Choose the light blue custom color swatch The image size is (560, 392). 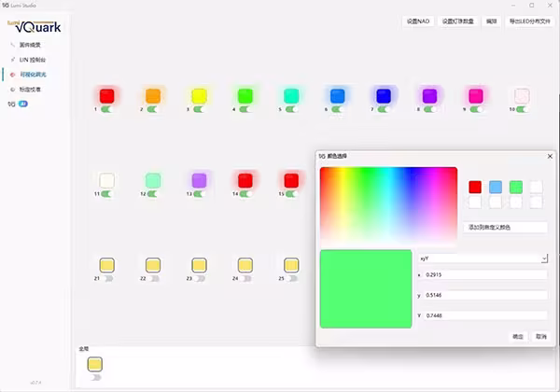(x=496, y=187)
